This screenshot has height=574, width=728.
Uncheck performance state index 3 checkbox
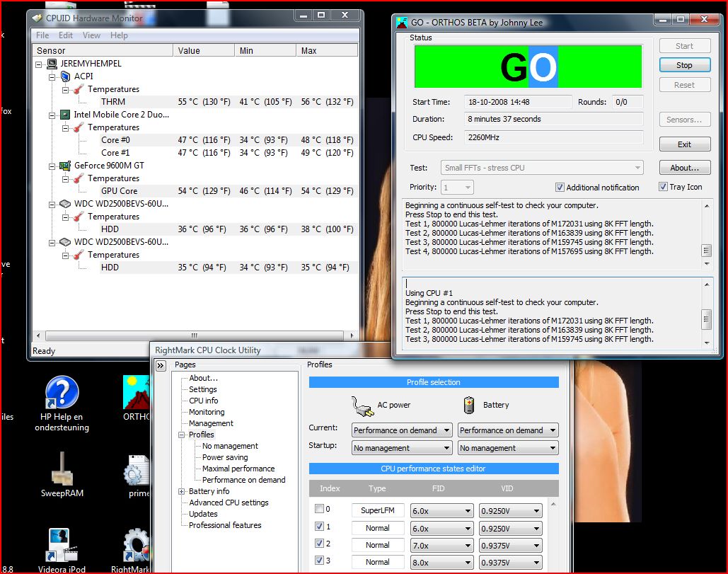click(x=320, y=560)
